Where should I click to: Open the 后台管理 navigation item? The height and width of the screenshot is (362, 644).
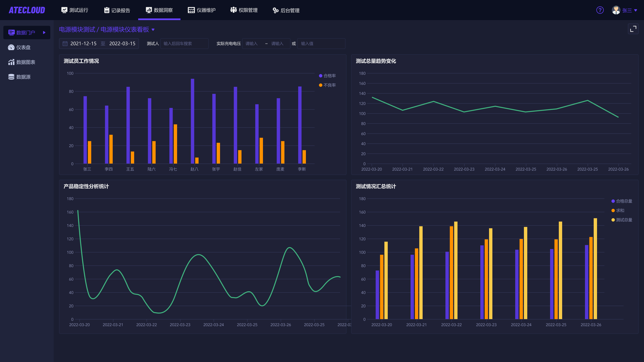click(286, 10)
